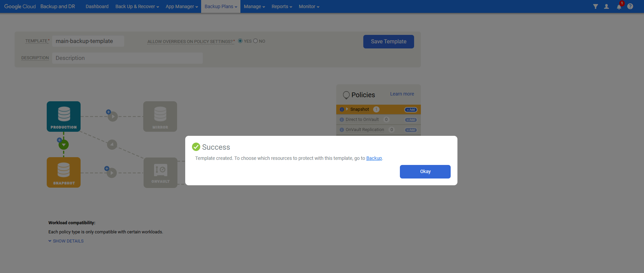This screenshot has width=644, height=273.
Task: Open the help question mark icon
Action: pyautogui.click(x=630, y=6)
